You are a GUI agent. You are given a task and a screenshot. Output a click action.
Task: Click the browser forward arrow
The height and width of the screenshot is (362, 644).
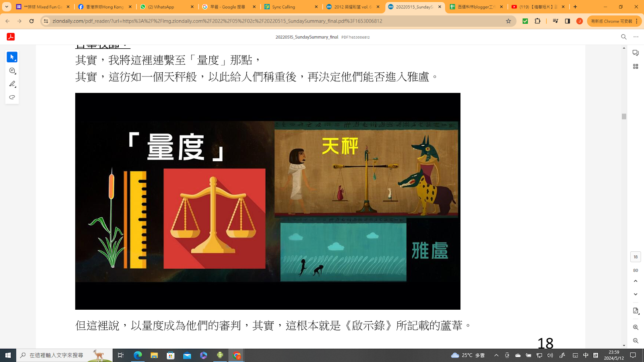click(19, 21)
